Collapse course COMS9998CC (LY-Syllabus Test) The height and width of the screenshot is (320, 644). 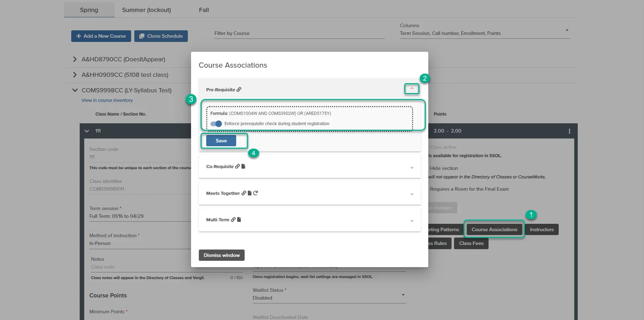[x=75, y=90]
